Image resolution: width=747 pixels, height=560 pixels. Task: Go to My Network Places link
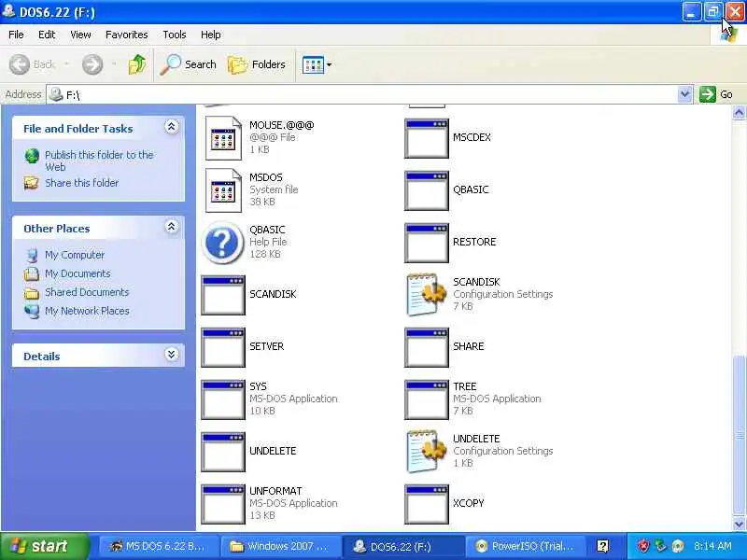[x=87, y=311]
